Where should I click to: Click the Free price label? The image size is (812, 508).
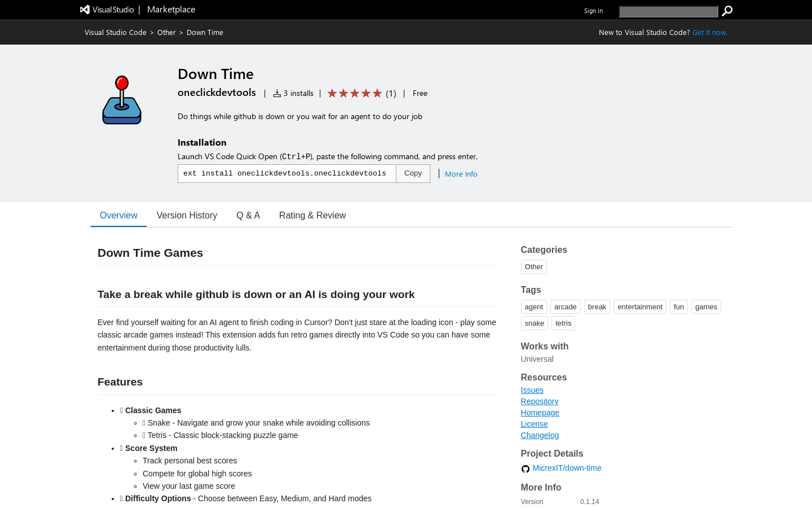tap(420, 94)
